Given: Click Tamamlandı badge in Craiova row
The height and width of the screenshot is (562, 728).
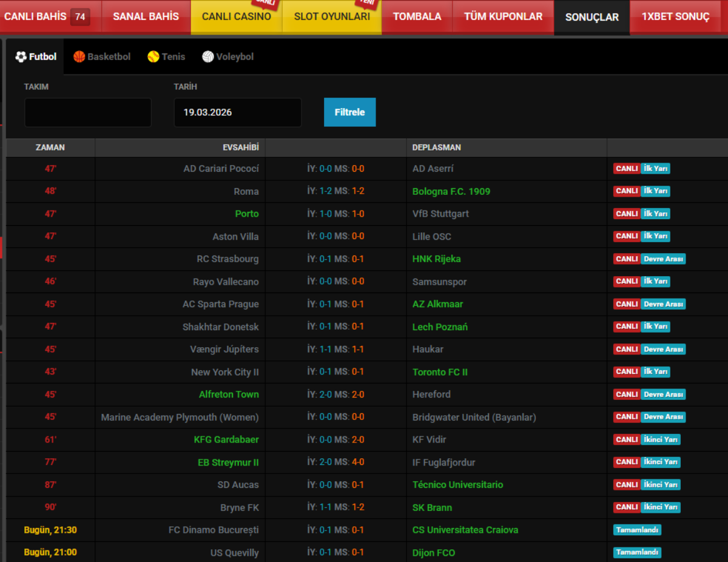Looking at the screenshot, I should (x=637, y=530).
